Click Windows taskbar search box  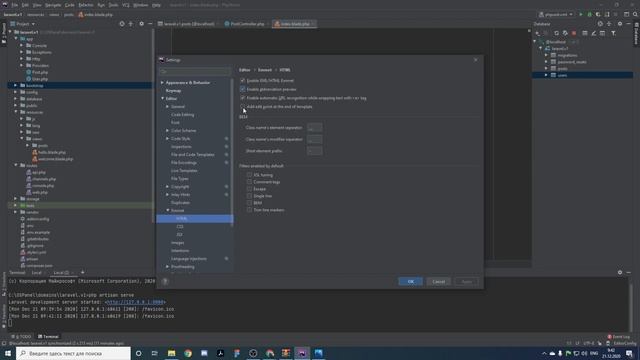click(73, 353)
